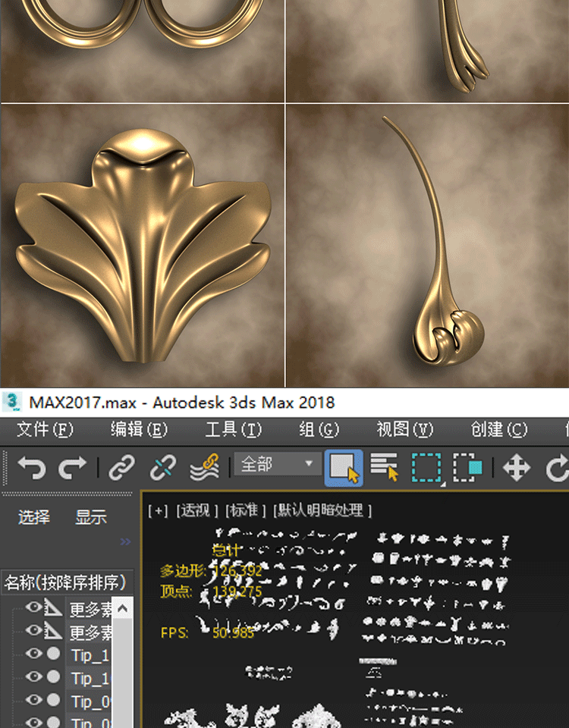This screenshot has height=728, width=569.
Task: Open the 工具(T) menu
Action: coord(233,429)
